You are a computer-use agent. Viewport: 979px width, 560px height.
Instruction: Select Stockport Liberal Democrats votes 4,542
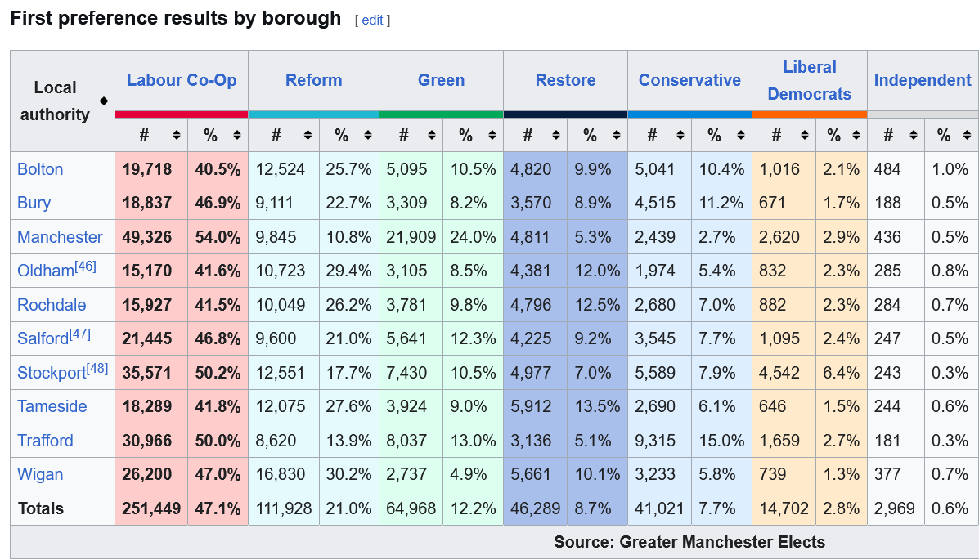(779, 373)
